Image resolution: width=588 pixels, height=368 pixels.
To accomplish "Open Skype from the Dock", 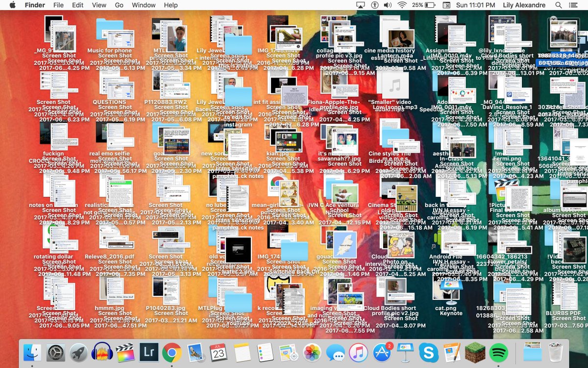I will (428, 352).
